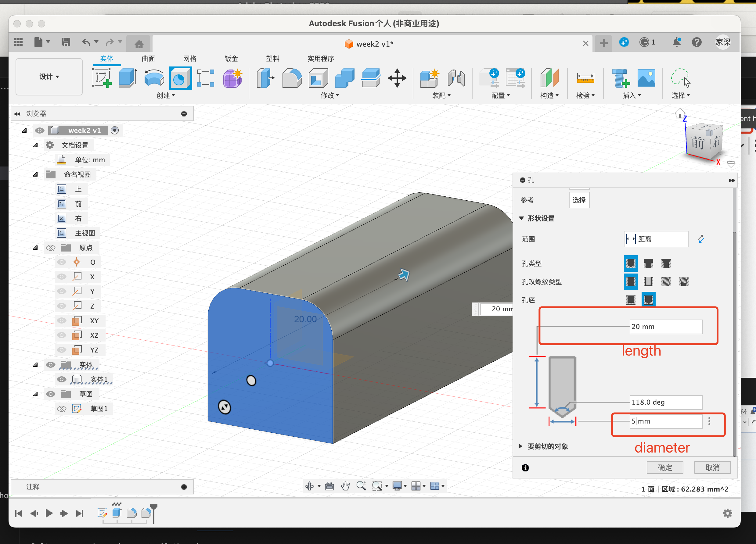
Task: Click the Save icon in title bar
Action: tap(66, 42)
